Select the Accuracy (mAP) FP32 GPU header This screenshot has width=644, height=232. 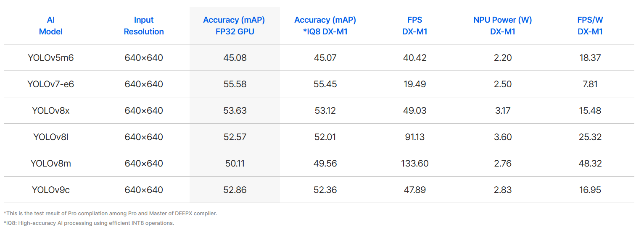[x=235, y=26]
